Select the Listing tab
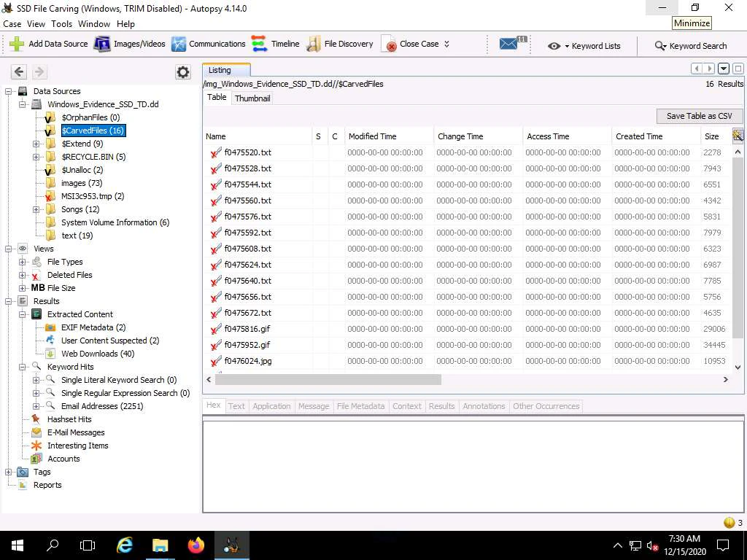This screenshot has height=560, width=747. (x=226, y=70)
